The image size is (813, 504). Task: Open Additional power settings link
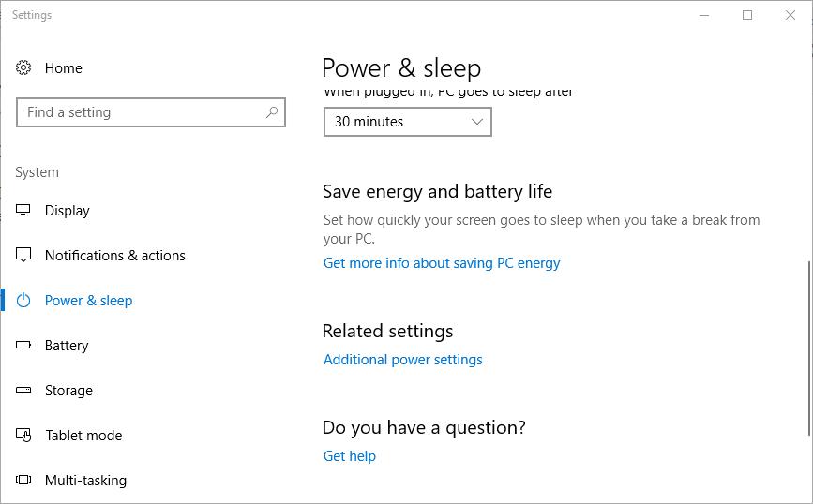point(403,360)
